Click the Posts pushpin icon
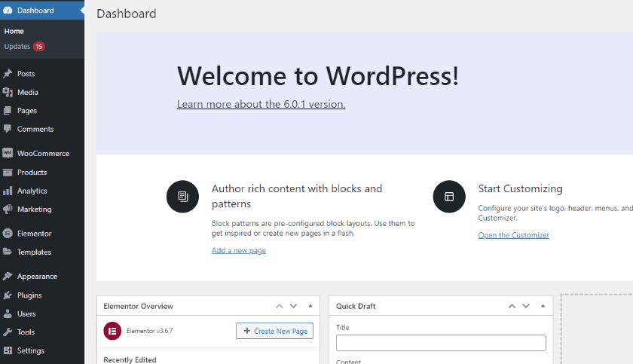633x364 pixels. coord(8,73)
